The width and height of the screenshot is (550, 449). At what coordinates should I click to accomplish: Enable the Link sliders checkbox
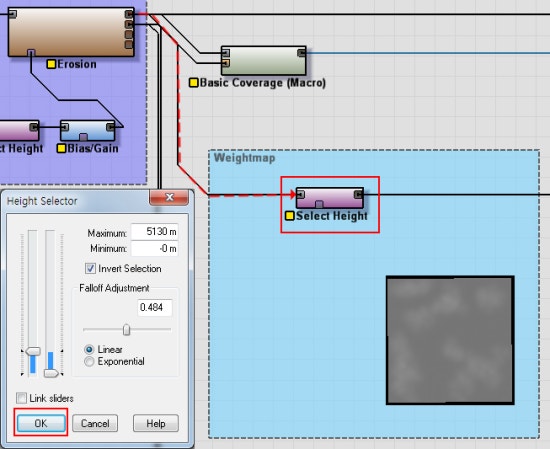coord(21,398)
